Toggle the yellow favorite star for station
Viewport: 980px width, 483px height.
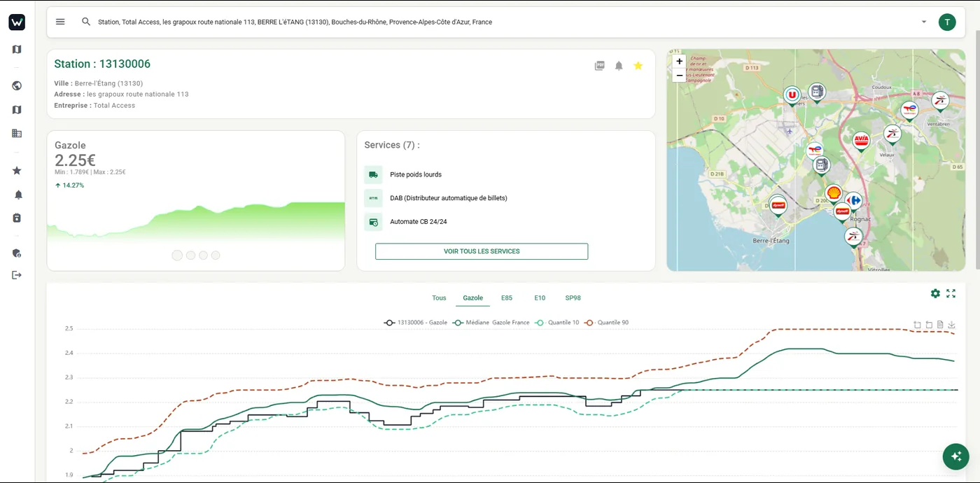tap(638, 66)
